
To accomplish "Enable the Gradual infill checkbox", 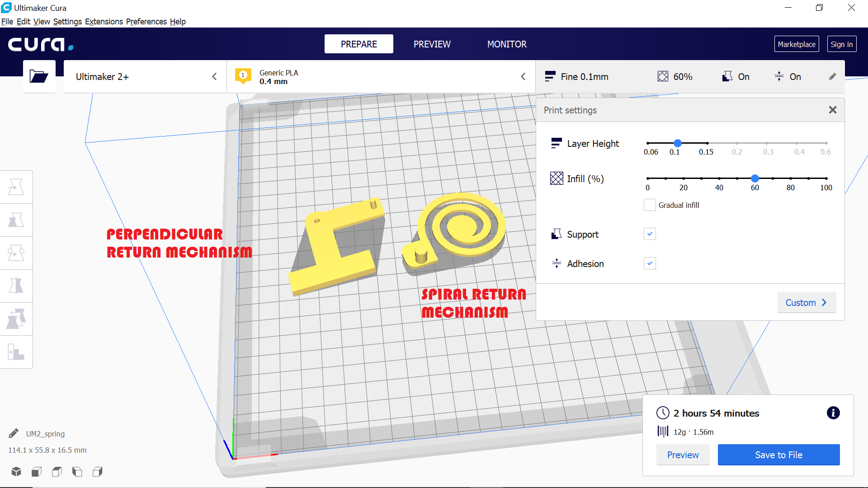I will 650,205.
